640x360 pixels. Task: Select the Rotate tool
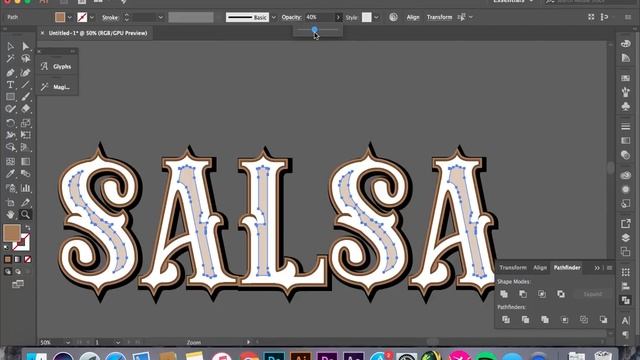pyautogui.click(x=10, y=123)
